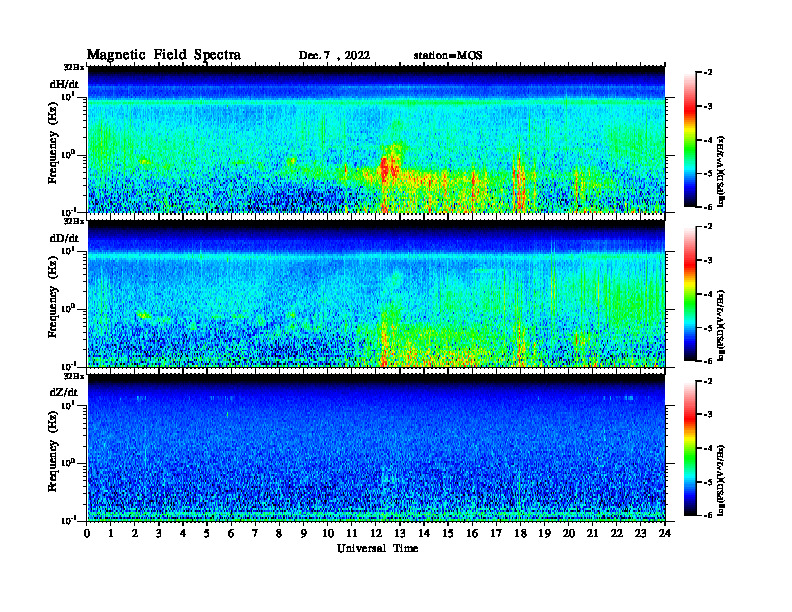This screenshot has height=612, width=792.
Task: Click hour "22" on the Universal Time axis
Action: tap(616, 533)
